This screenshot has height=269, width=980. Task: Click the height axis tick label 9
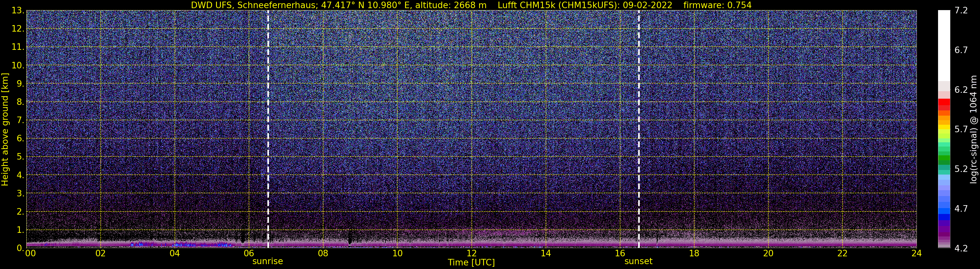pos(20,84)
